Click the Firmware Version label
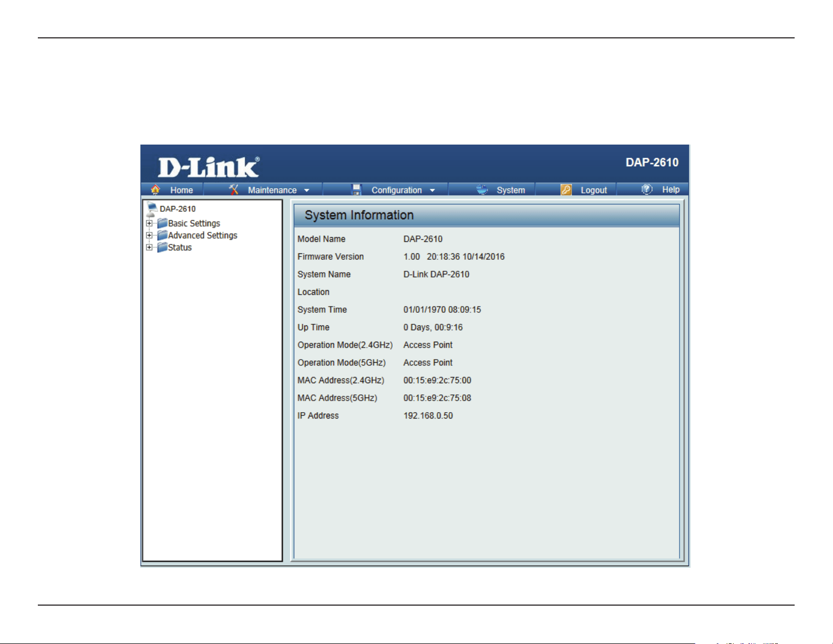Viewport: 833px width, 644px height. coord(331,257)
